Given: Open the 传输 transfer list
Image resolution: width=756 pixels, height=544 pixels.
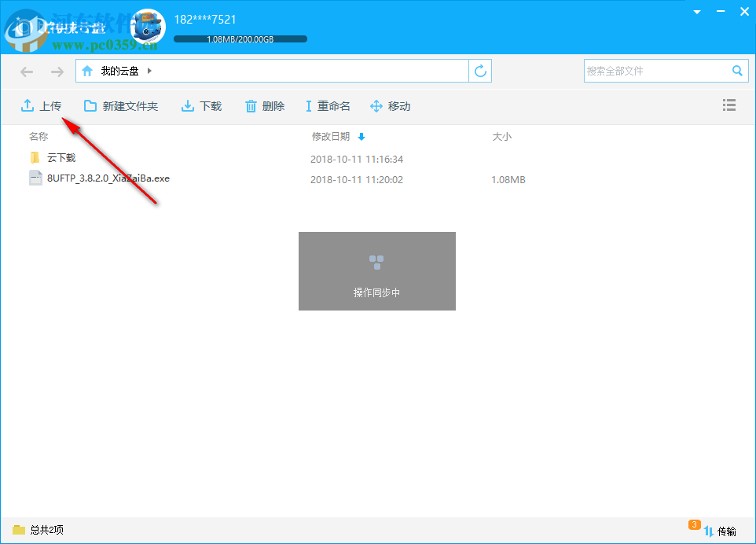Looking at the screenshot, I should (721, 531).
